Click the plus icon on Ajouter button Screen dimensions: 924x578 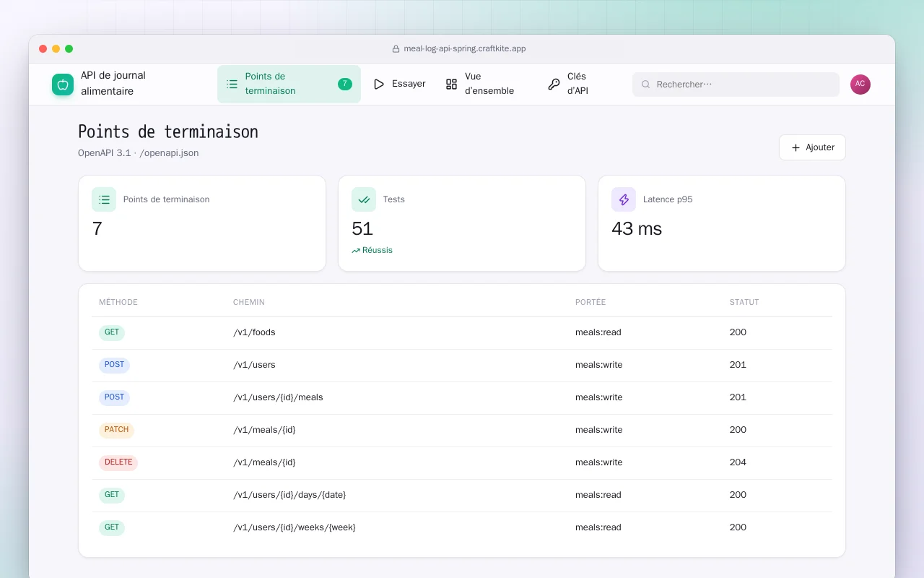796,147
